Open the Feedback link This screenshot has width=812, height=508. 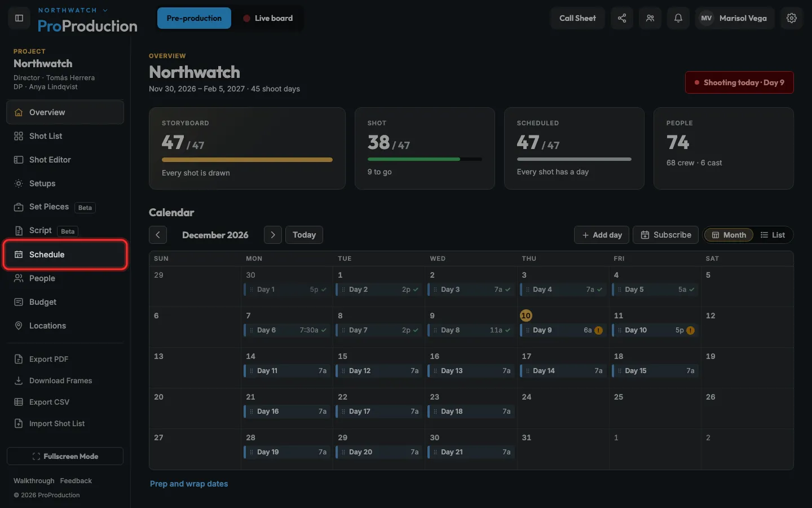(x=76, y=481)
